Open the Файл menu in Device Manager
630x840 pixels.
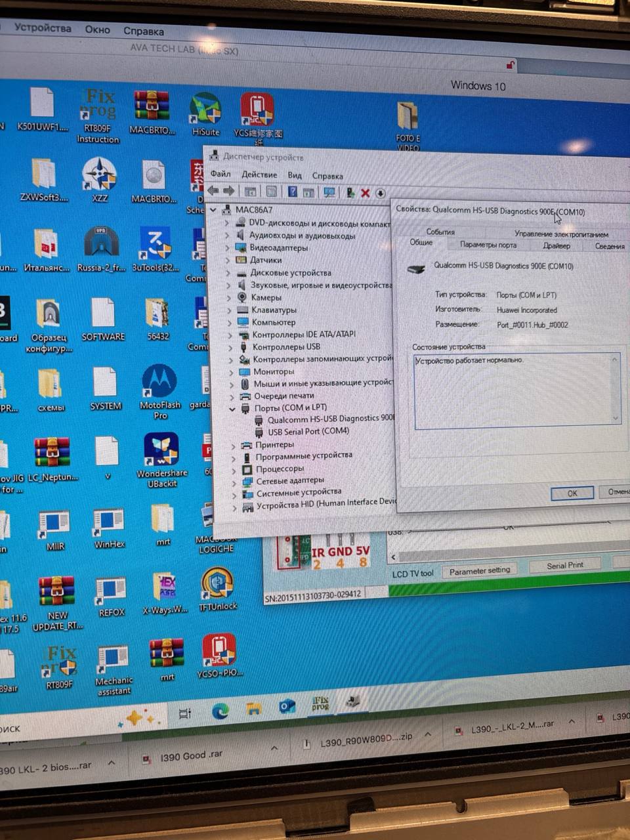point(220,174)
